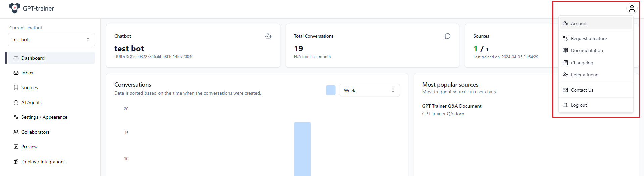Click the Documentation open-book icon
Viewport: 644px width, 176px height.
[565, 50]
